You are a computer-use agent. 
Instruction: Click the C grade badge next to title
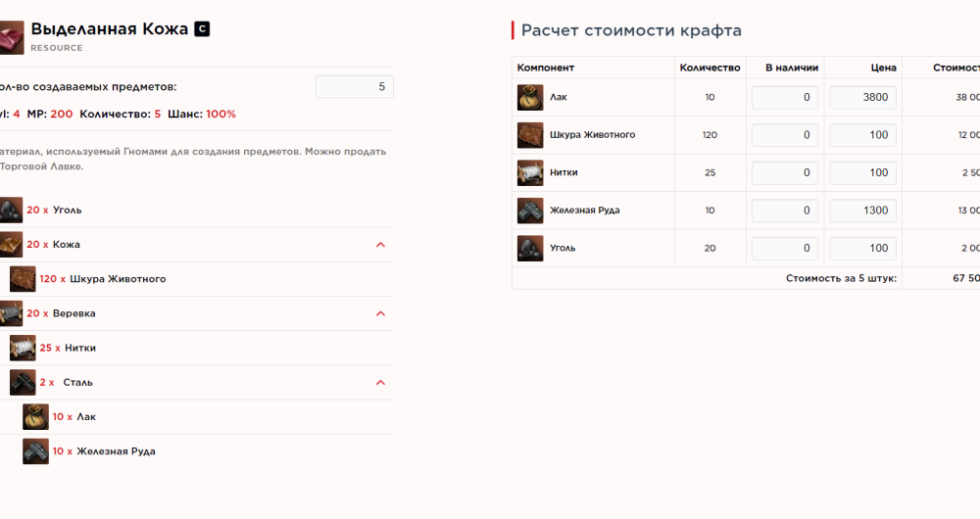pyautogui.click(x=202, y=29)
